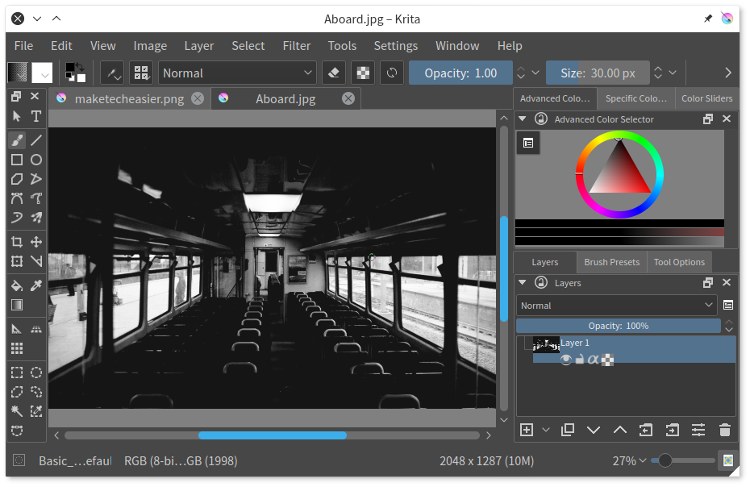Move layer down with the down arrow
This screenshot has width=750, height=487.
click(593, 430)
